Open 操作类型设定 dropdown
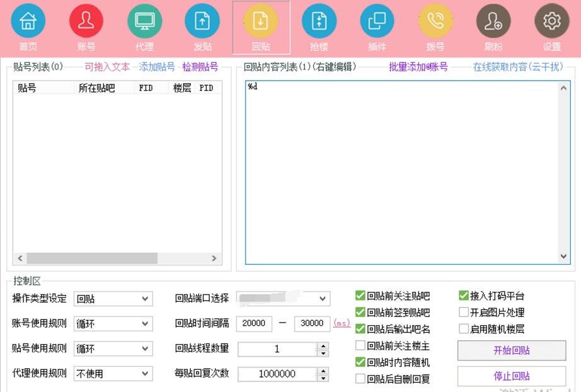Viewport: 581px width, 392px height. pos(113,299)
